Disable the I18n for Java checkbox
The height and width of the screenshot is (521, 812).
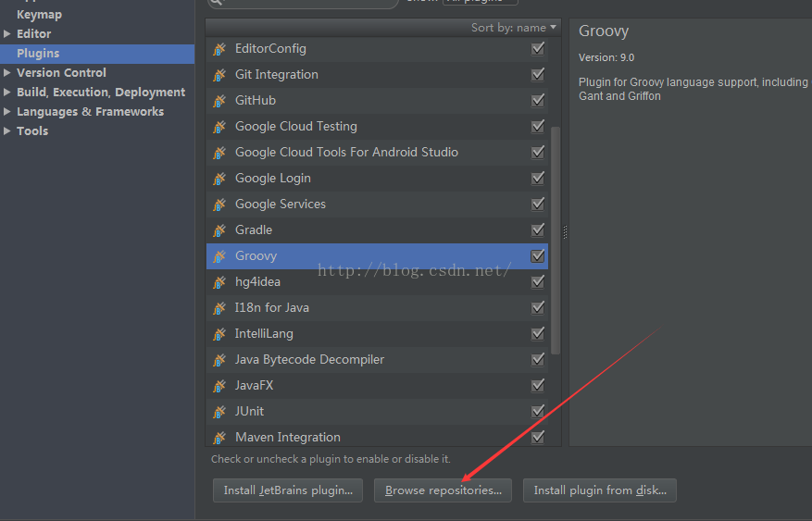point(538,307)
